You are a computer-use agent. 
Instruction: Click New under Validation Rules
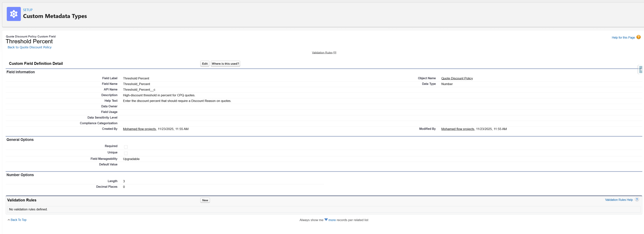(x=205, y=200)
